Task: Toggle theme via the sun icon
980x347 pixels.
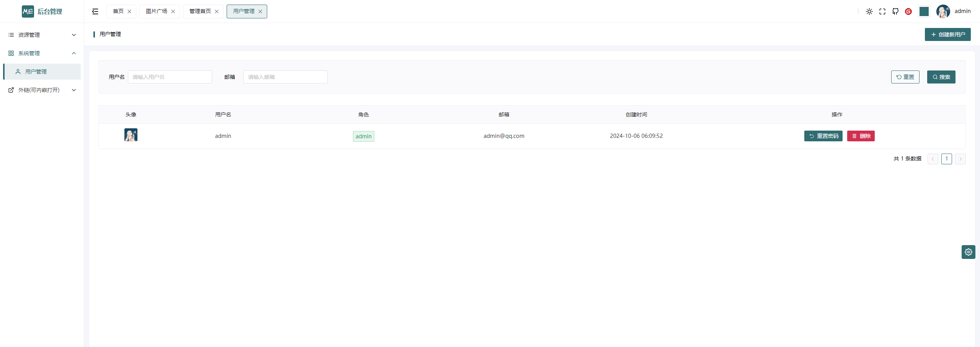Action: point(869,11)
